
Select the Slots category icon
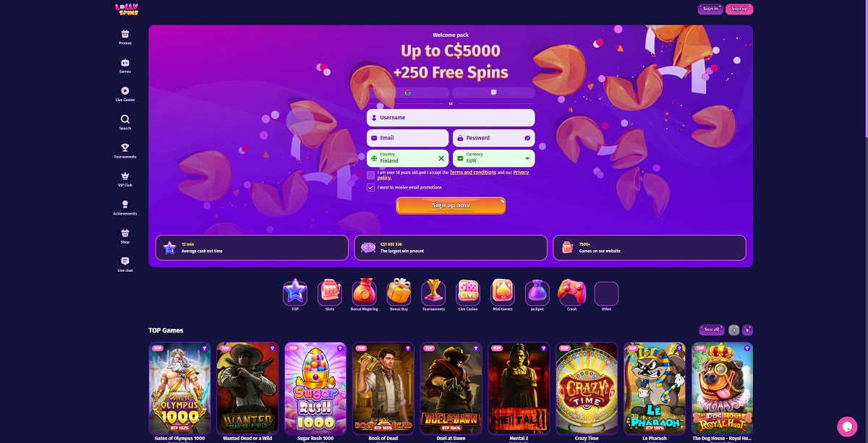point(330,292)
